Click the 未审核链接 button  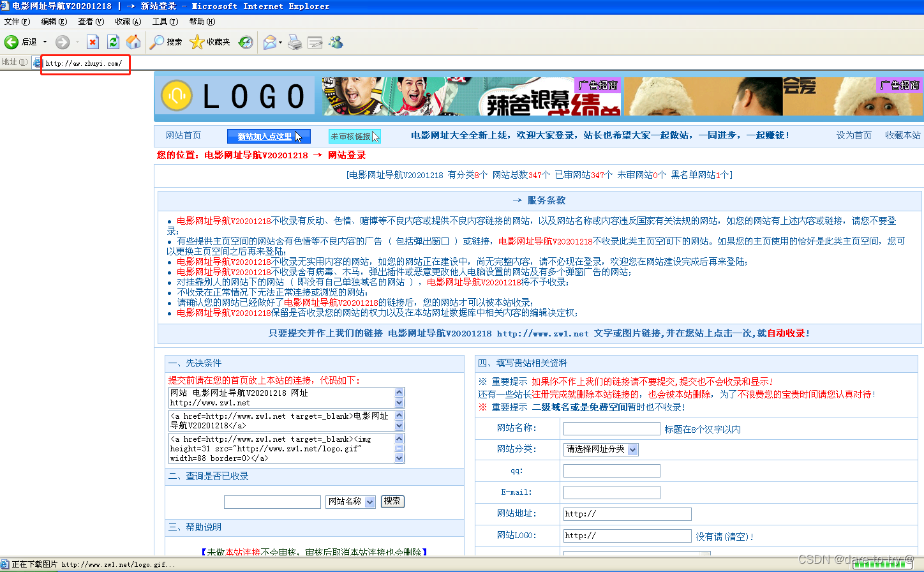pyautogui.click(x=354, y=137)
